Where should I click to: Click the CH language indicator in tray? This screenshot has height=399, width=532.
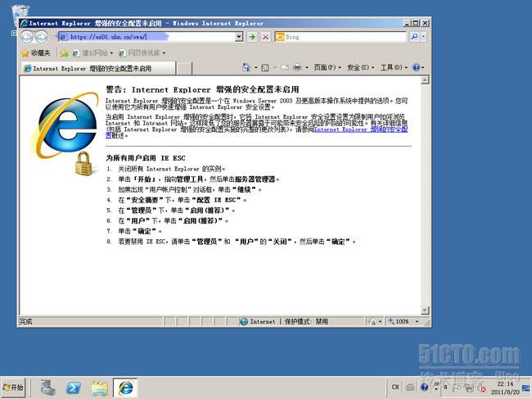[395, 387]
